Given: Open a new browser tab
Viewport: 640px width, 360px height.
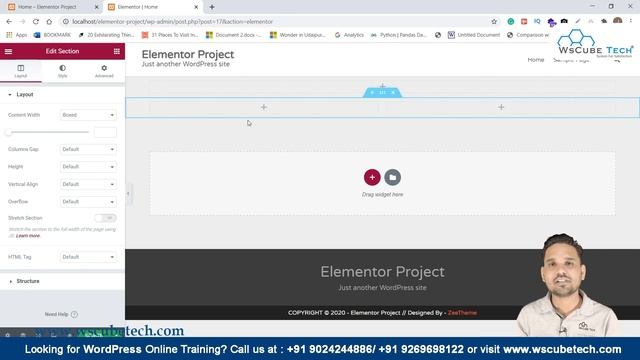Looking at the screenshot, I should point(212,7).
